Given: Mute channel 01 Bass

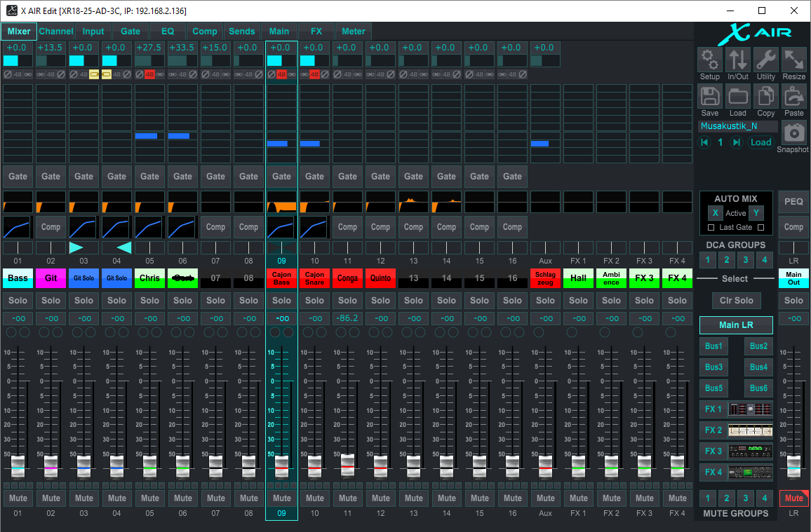Looking at the screenshot, I should 18,498.
